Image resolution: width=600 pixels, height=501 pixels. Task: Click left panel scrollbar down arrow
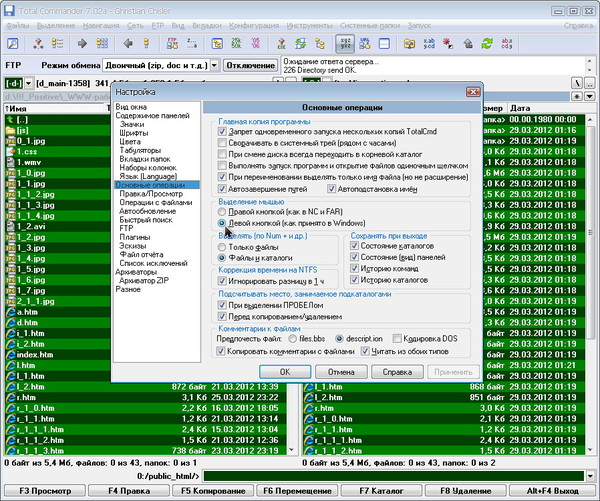click(292, 450)
